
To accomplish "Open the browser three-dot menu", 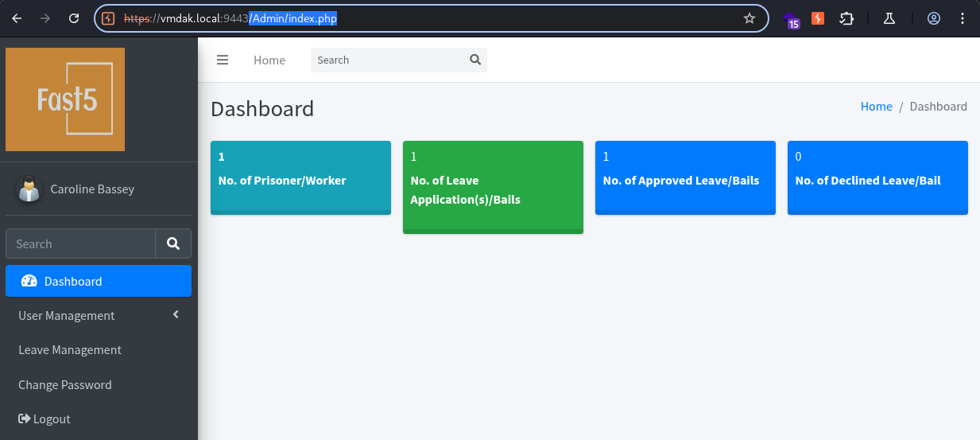I will 963,18.
